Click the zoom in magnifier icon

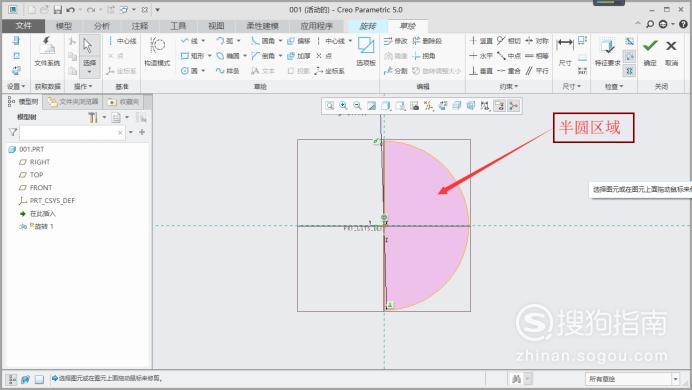pos(343,105)
